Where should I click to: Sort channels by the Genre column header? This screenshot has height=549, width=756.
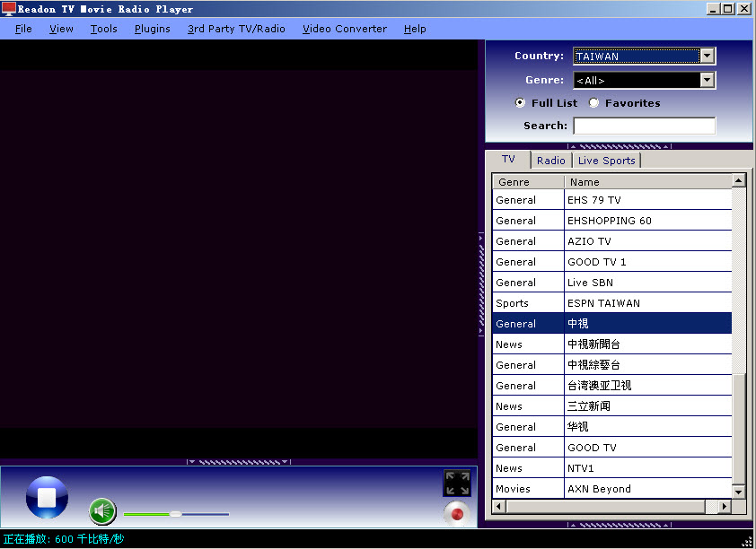pos(529,182)
